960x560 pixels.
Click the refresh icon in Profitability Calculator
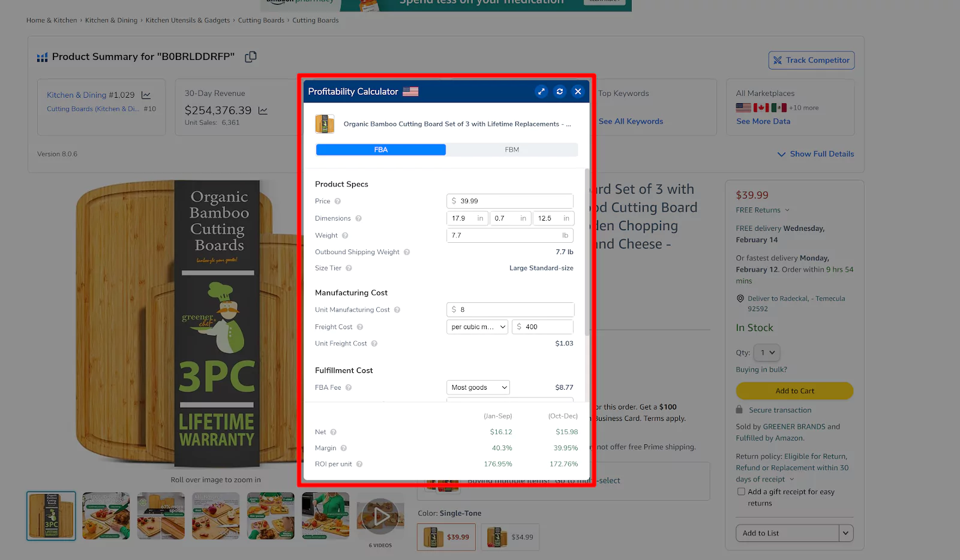(x=560, y=92)
